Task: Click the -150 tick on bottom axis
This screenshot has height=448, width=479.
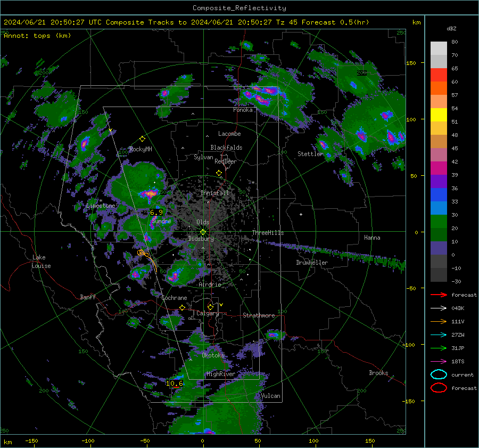Action: click(x=31, y=441)
